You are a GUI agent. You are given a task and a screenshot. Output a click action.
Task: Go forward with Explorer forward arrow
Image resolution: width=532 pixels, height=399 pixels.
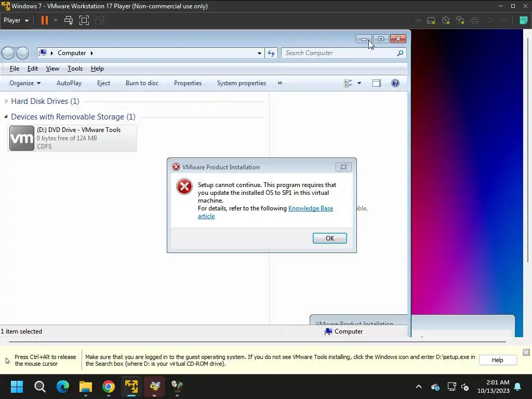[22, 53]
